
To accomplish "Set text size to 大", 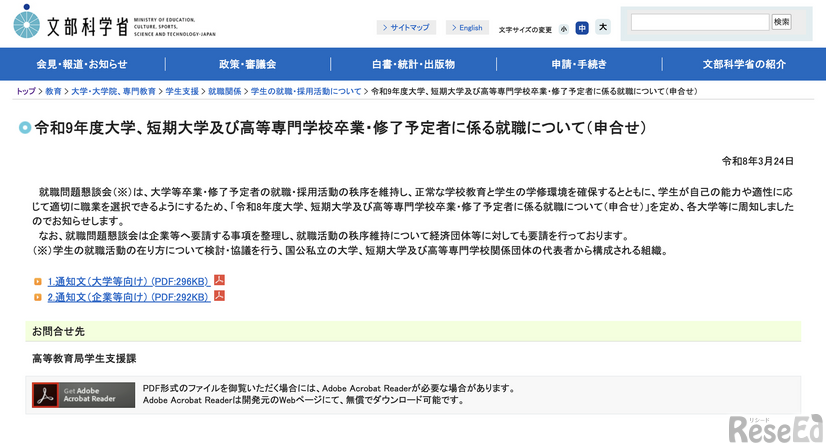I will [603, 27].
